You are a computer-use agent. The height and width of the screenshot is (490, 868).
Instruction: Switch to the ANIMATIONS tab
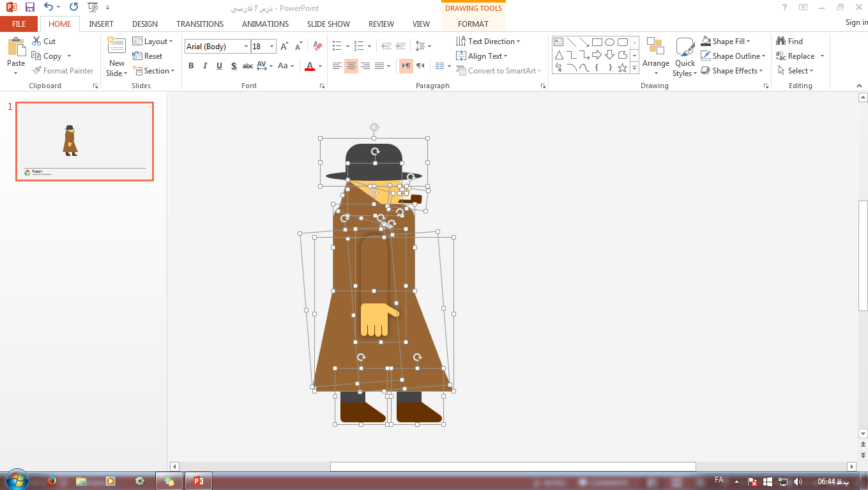(x=265, y=24)
